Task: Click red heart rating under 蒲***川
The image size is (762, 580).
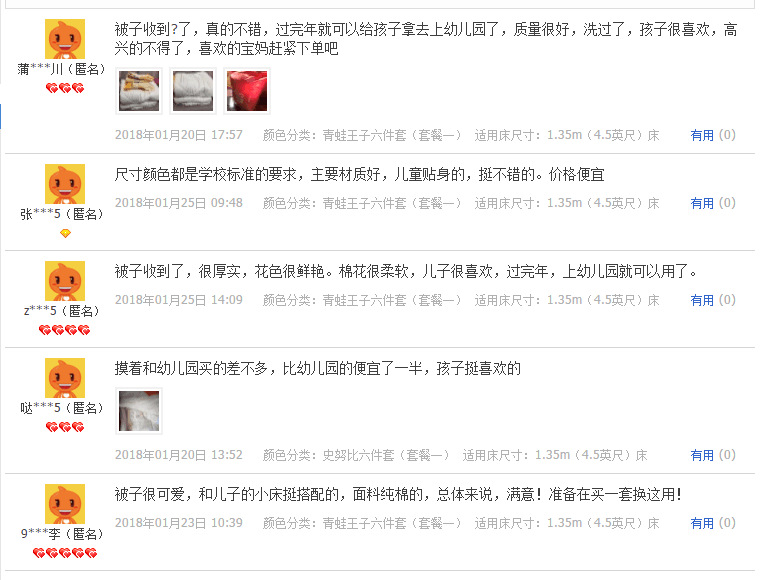Action: pos(65,88)
